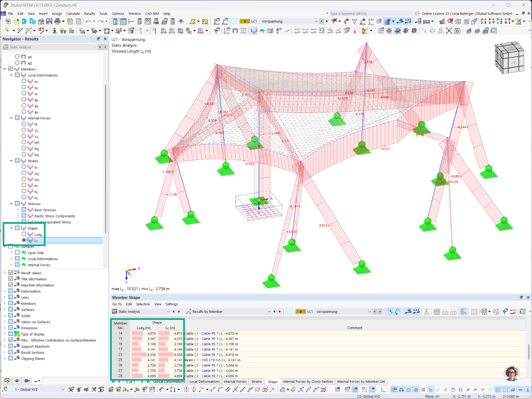Toggle the Title Information checkbox
Viewport: 532px width, 399px height.
(11, 279)
